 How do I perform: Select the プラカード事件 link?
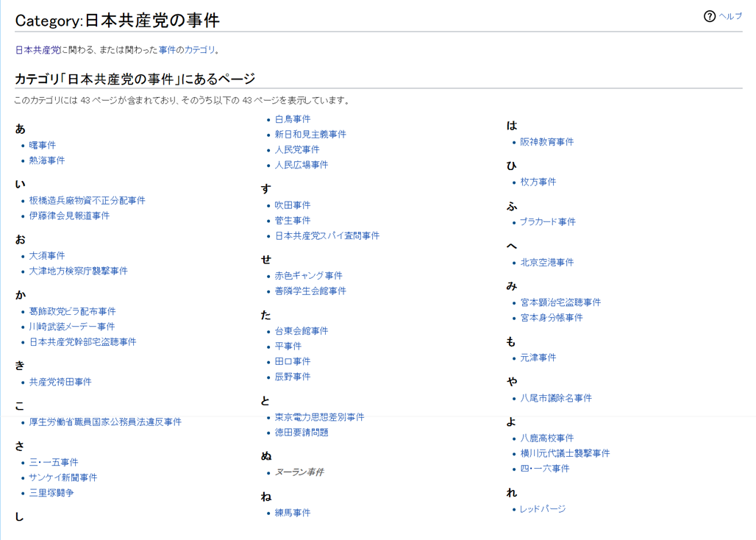[548, 221]
